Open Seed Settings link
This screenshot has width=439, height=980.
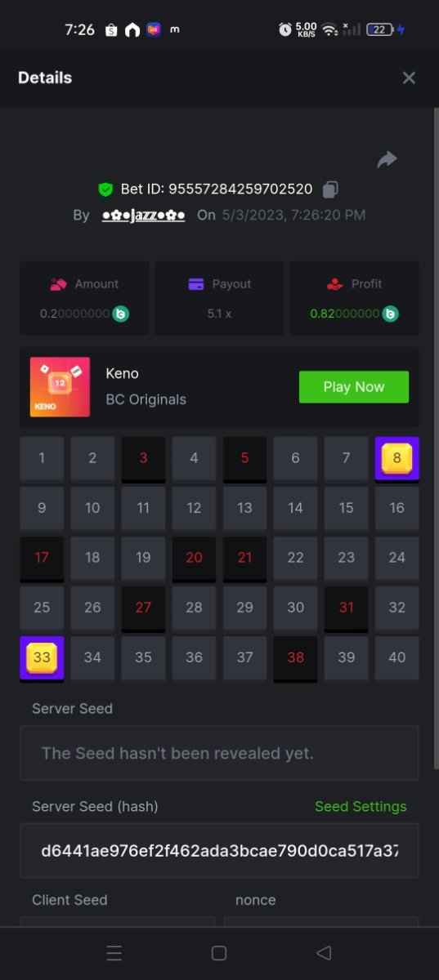361,806
